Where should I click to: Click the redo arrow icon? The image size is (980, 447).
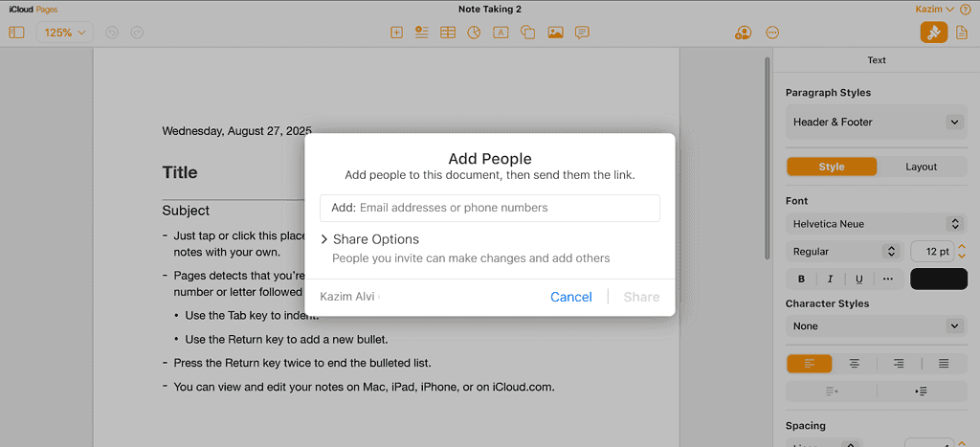pyautogui.click(x=137, y=33)
